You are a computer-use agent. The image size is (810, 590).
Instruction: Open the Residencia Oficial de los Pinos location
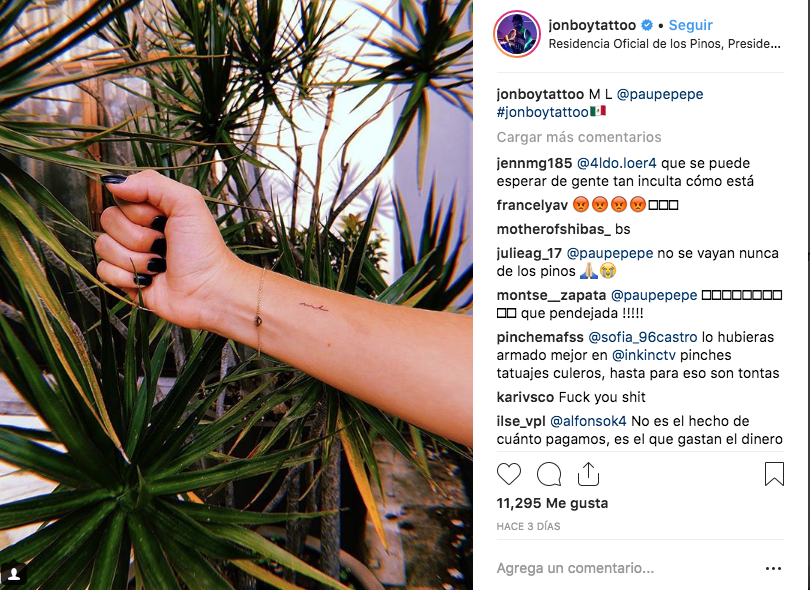click(x=664, y=44)
